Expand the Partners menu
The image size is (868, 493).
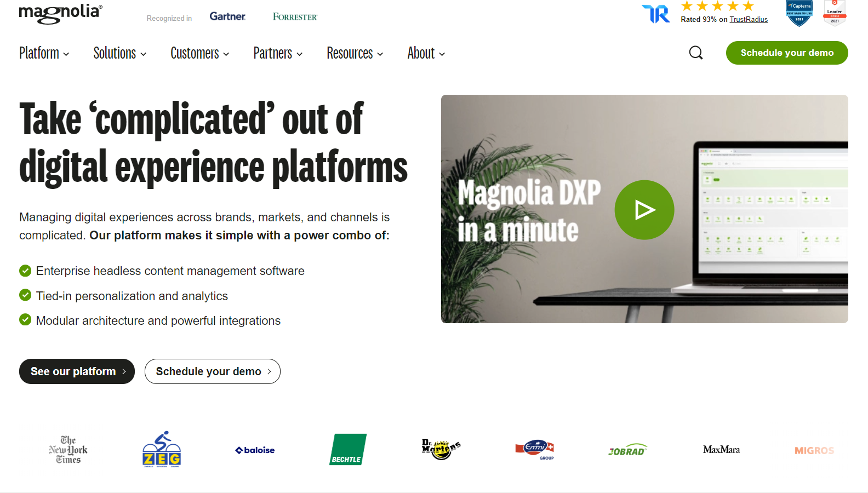coord(278,53)
